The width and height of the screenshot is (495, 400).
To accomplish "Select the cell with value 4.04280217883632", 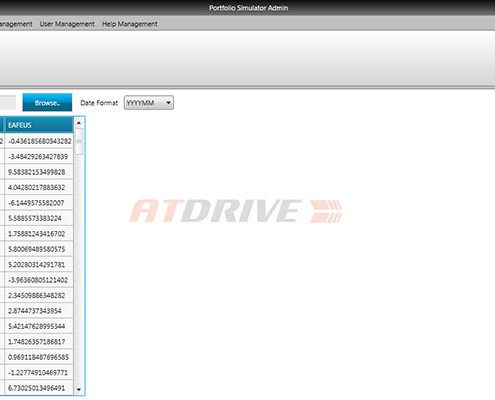I will click(x=39, y=187).
